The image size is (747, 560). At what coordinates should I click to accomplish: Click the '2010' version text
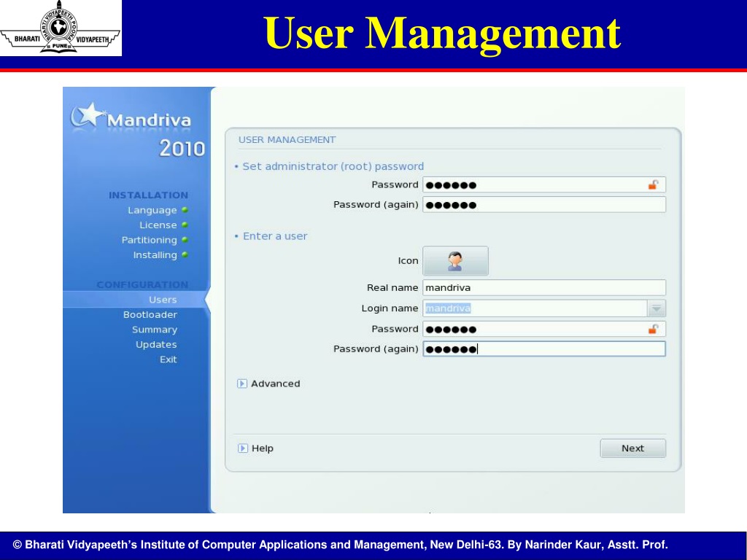182,149
